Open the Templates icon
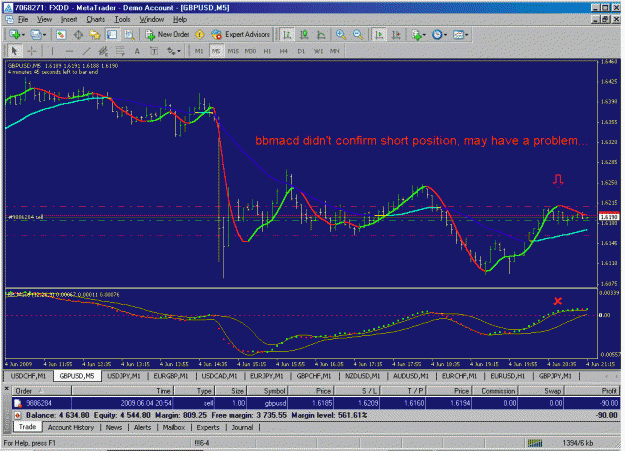Viewport: 625px width, 451px height. tap(458, 35)
